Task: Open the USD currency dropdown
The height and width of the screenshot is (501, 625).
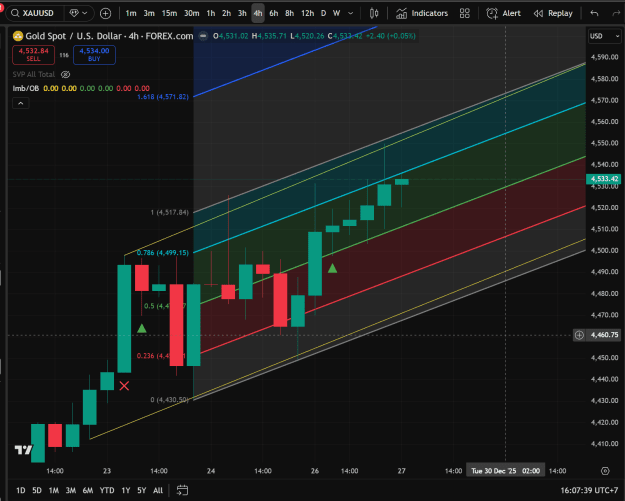Action: (604, 36)
